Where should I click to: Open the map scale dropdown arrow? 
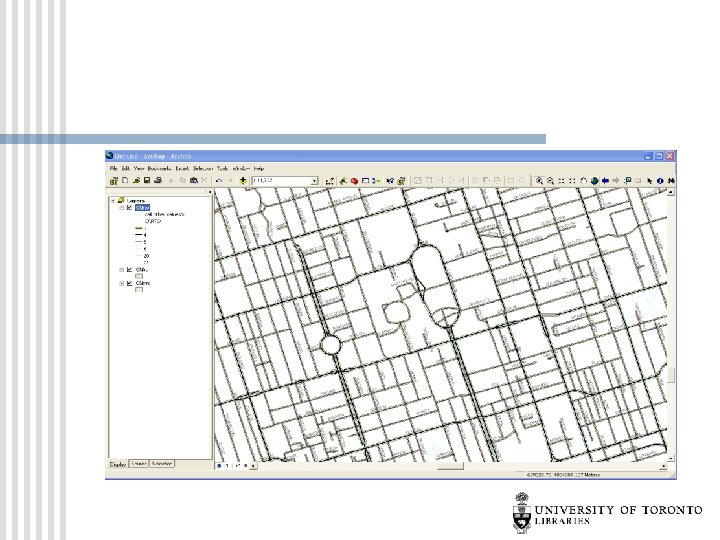click(315, 181)
